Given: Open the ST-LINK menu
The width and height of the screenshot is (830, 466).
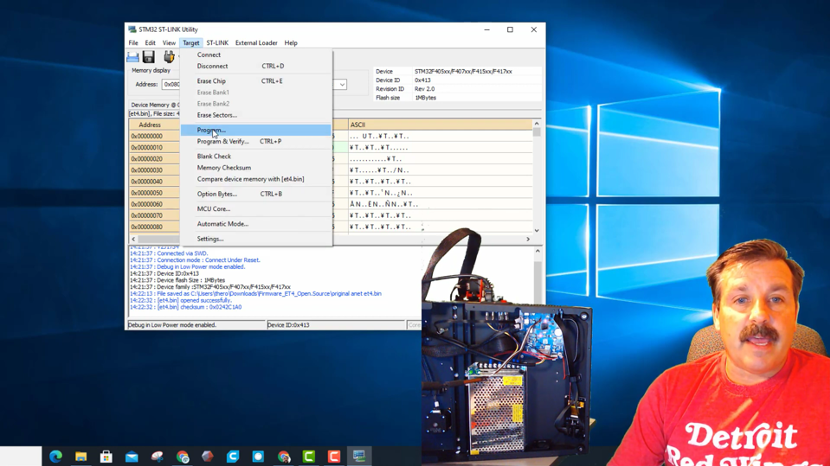Looking at the screenshot, I should tap(217, 43).
